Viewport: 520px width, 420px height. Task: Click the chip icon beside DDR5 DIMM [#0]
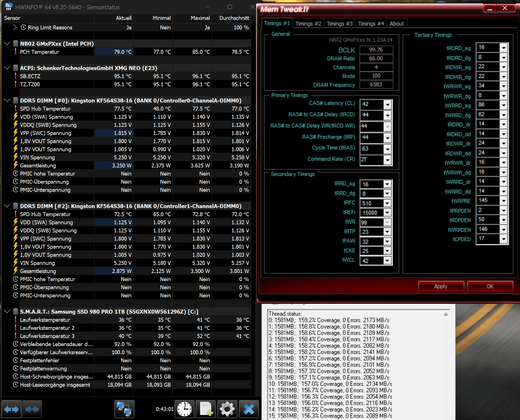tap(16, 101)
